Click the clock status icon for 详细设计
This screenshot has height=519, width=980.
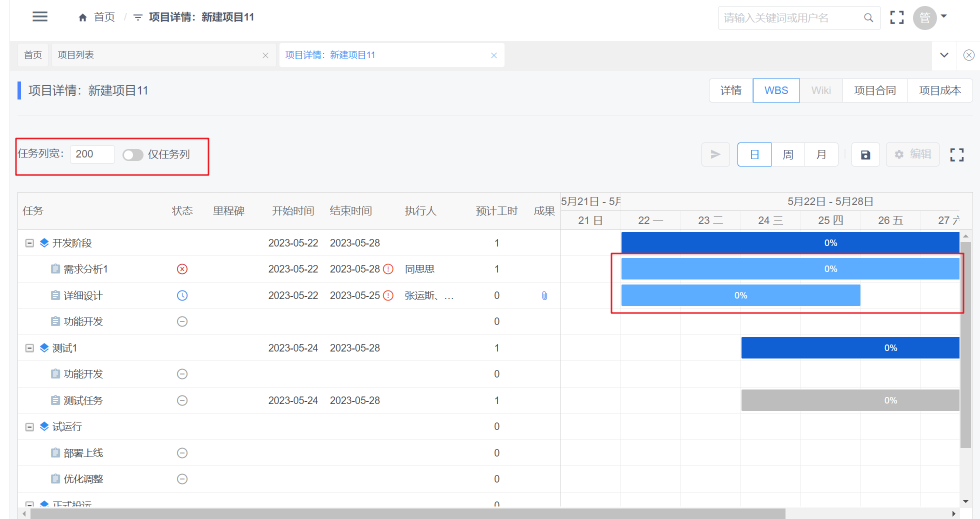(x=182, y=295)
